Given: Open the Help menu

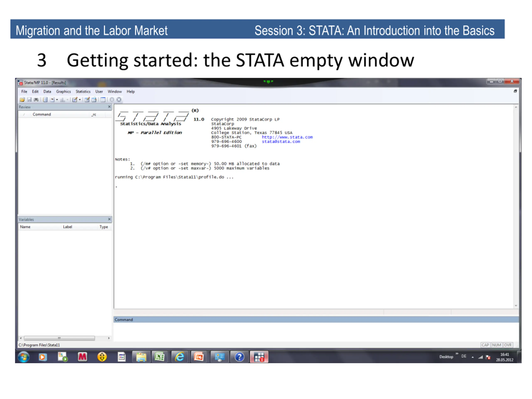Looking at the screenshot, I should (x=131, y=91).
